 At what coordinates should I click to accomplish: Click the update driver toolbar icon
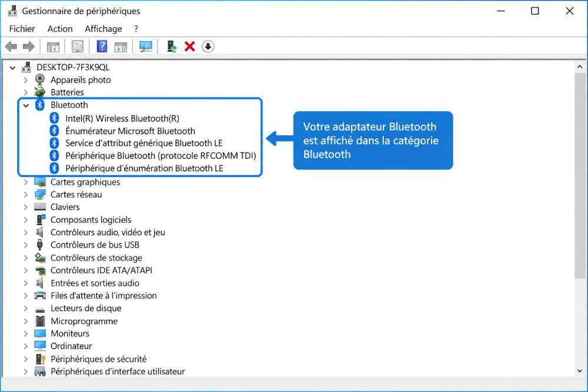tap(172, 46)
